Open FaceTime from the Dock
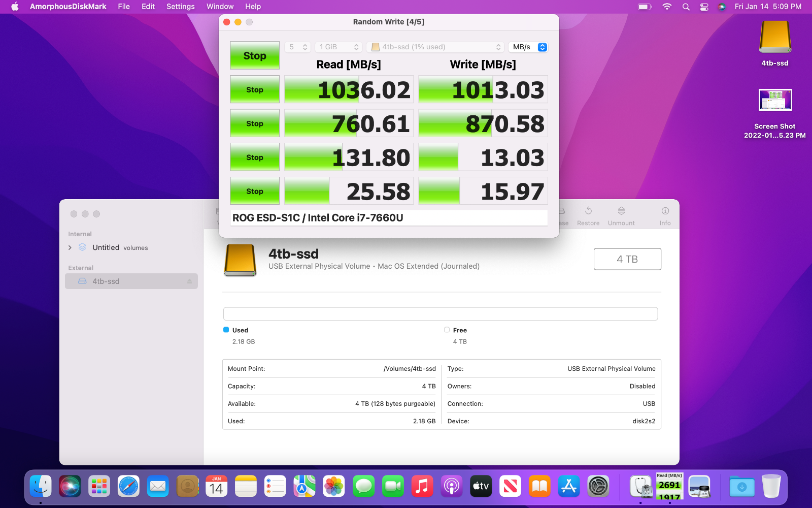Screen dimensions: 812x508 pos(393,487)
